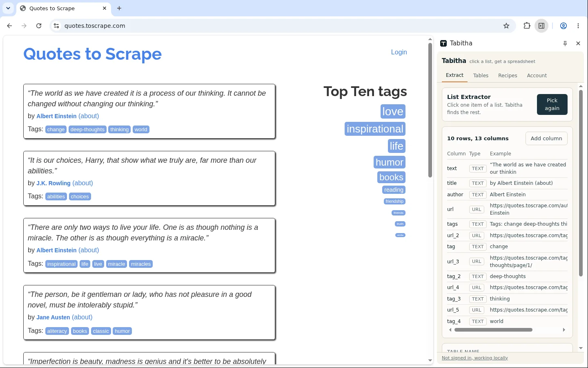Open the tab search dropdown arrow
Image resolution: width=588 pixels, height=368 pixels.
tap(8, 8)
